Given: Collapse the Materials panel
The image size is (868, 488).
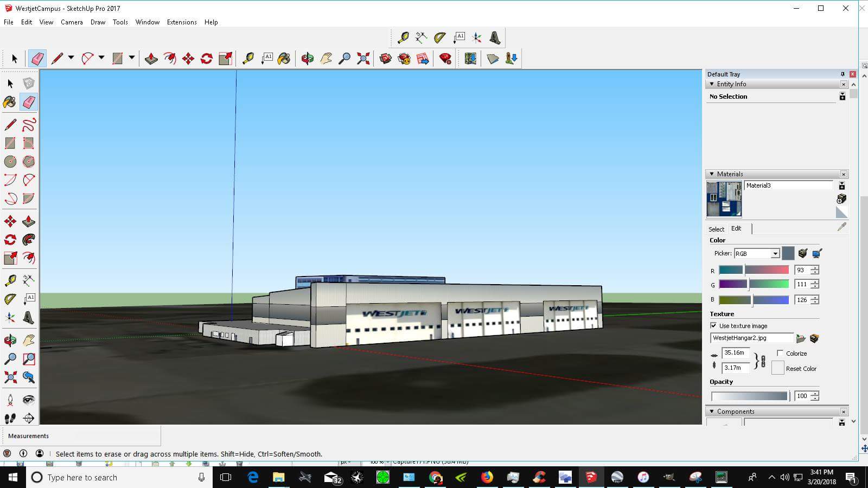Looking at the screenshot, I should click(x=712, y=174).
